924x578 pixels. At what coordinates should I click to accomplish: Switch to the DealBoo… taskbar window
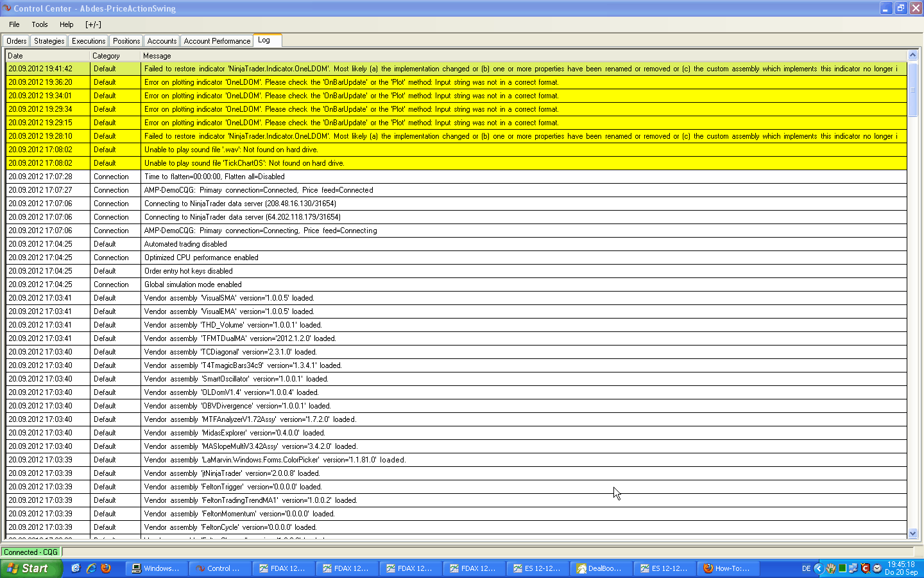click(601, 568)
